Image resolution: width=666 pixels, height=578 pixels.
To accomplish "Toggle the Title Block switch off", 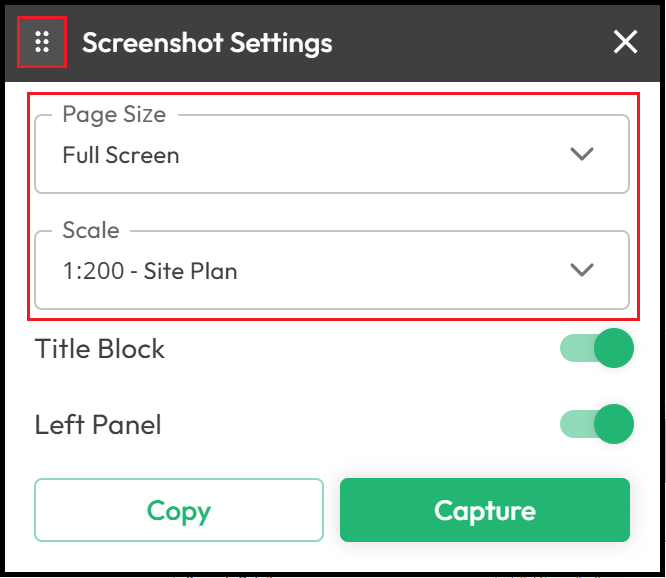I will tap(597, 348).
